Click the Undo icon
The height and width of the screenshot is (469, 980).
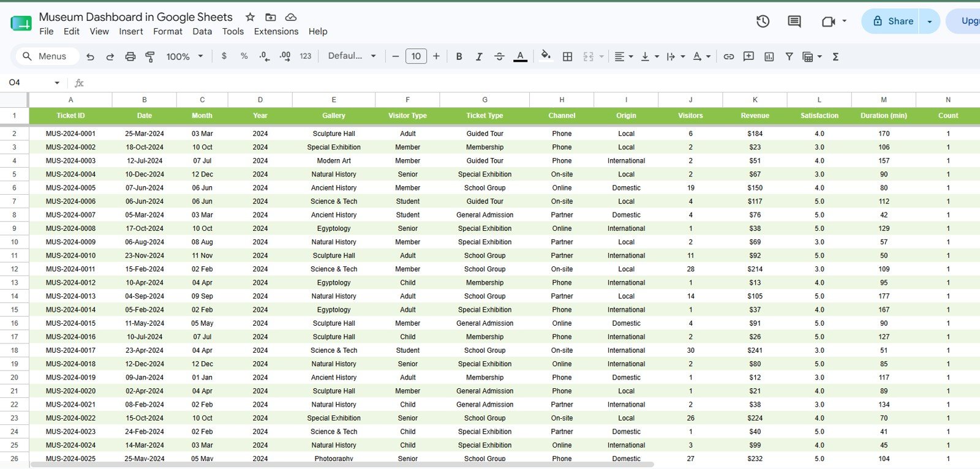pyautogui.click(x=90, y=56)
